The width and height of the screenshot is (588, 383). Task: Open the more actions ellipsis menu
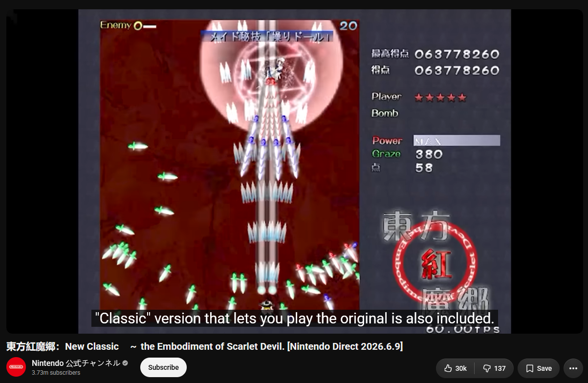point(573,368)
